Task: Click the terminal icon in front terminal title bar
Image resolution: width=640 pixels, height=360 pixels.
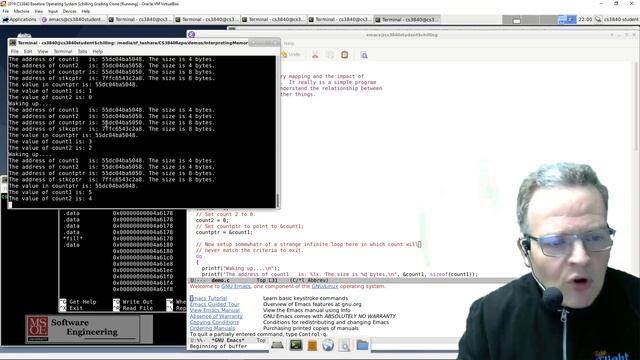Action: pos(13,42)
